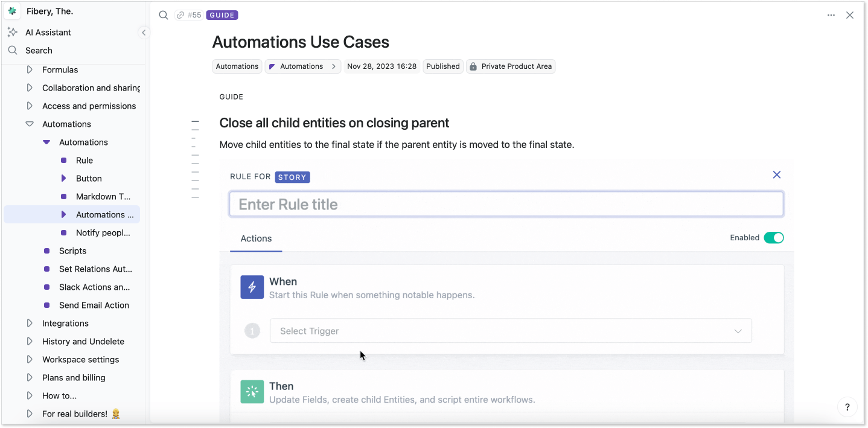Click the green Then action icon
Image resolution: width=868 pixels, height=428 pixels.
[x=252, y=392]
